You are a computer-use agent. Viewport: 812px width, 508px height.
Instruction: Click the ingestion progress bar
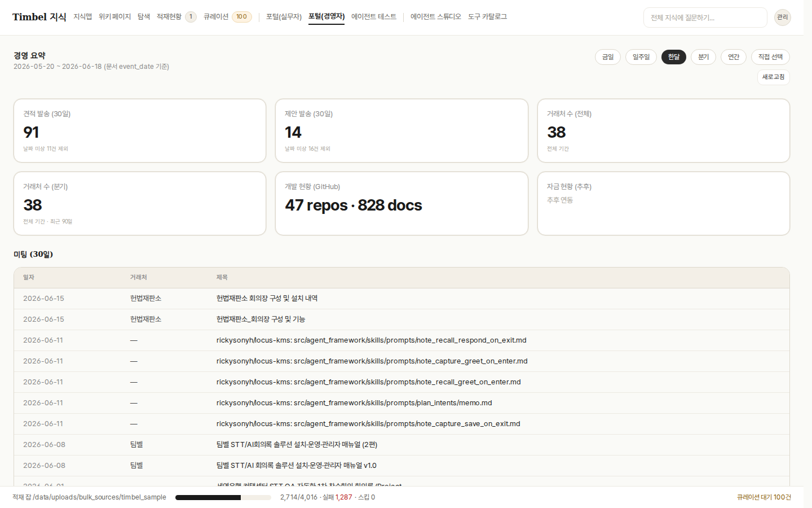coord(223,497)
